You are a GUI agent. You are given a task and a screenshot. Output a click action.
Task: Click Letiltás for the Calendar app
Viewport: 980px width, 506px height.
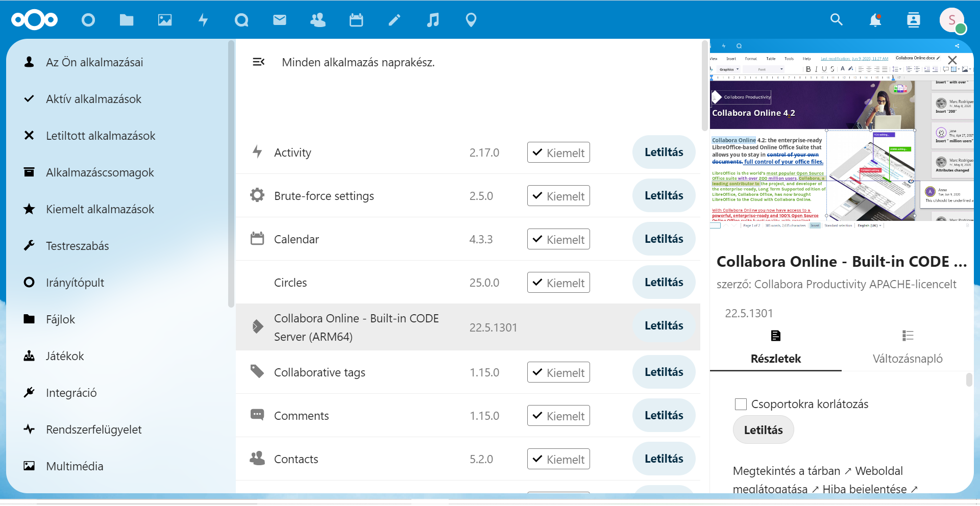(x=663, y=239)
